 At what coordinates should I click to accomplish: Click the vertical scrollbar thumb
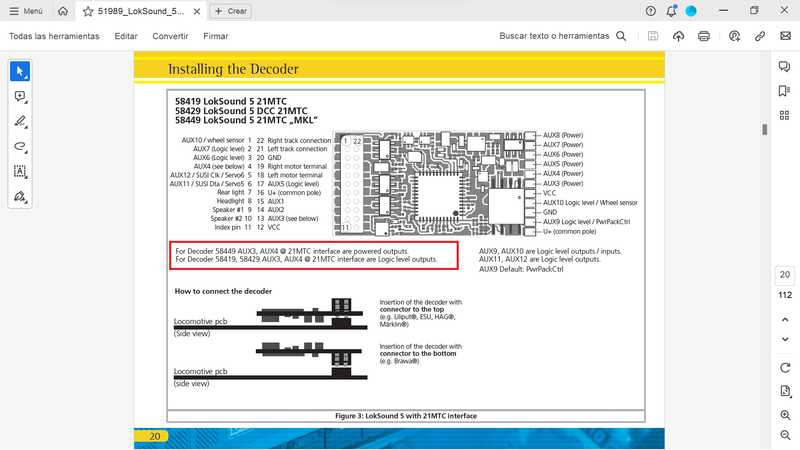[765, 130]
